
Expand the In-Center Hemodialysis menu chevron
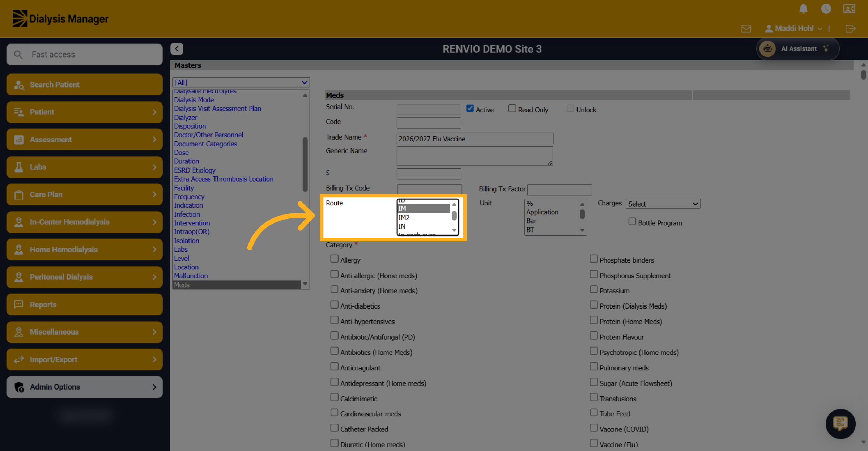point(154,222)
